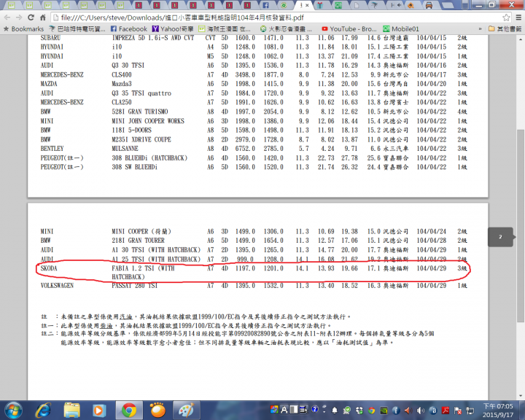Image resolution: width=525 pixels, height=420 pixels.
Task: Open the Bookmarks bookmark item
Action: click(24, 29)
